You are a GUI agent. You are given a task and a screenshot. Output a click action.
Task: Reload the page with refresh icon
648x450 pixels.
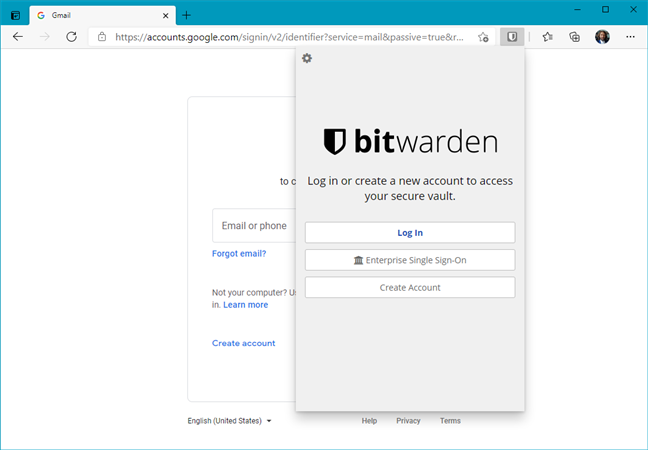click(71, 37)
